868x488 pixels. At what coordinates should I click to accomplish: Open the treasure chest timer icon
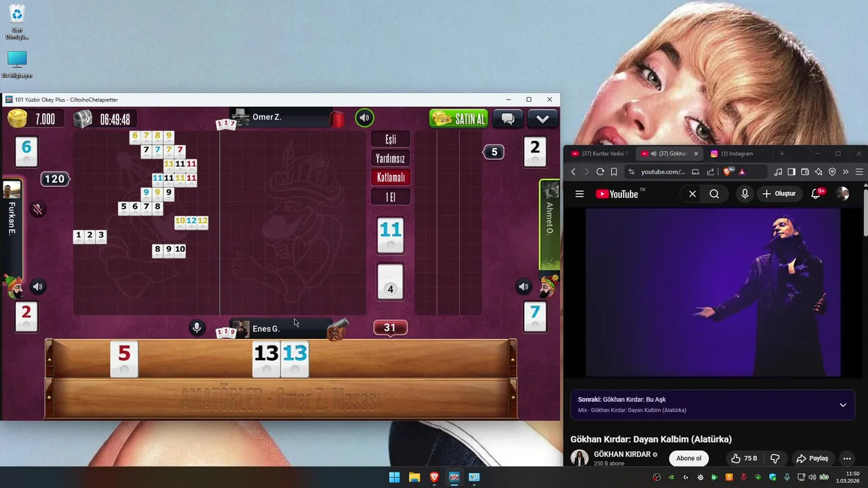click(83, 119)
